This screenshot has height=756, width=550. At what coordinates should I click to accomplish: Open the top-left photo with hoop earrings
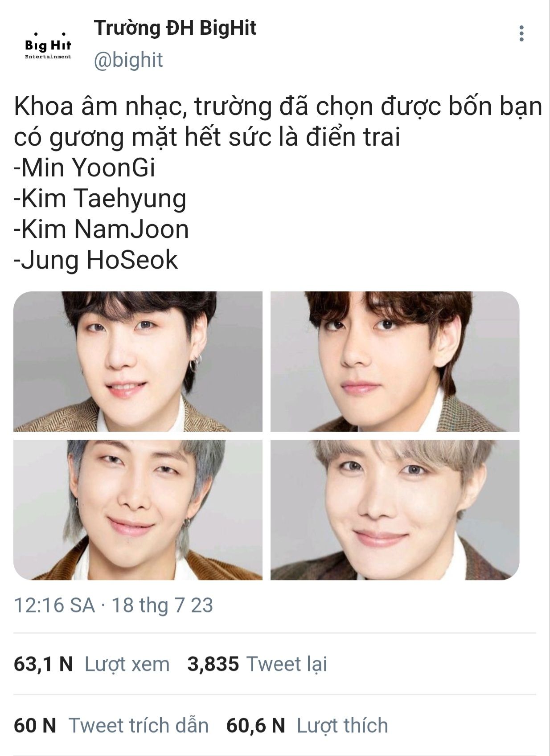[138, 361]
